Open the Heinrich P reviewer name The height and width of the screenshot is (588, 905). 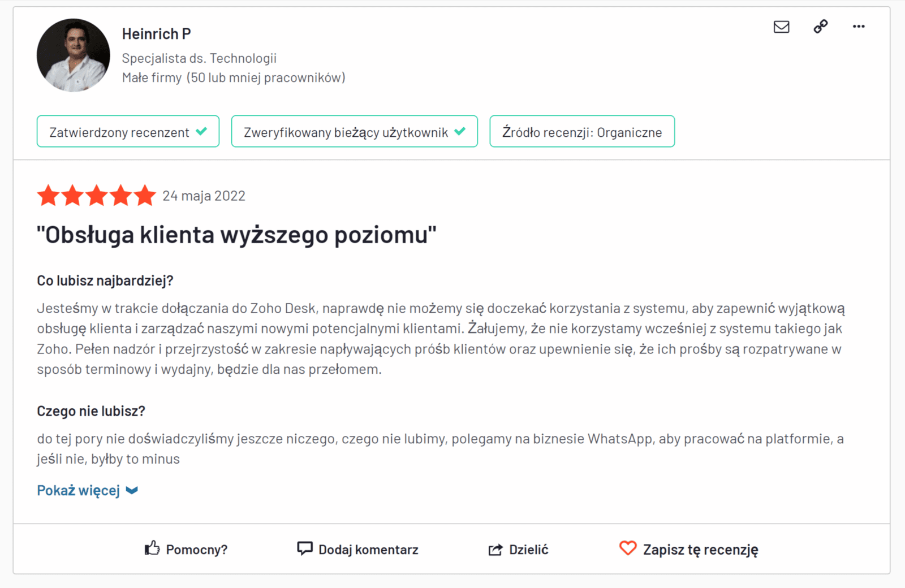[156, 34]
